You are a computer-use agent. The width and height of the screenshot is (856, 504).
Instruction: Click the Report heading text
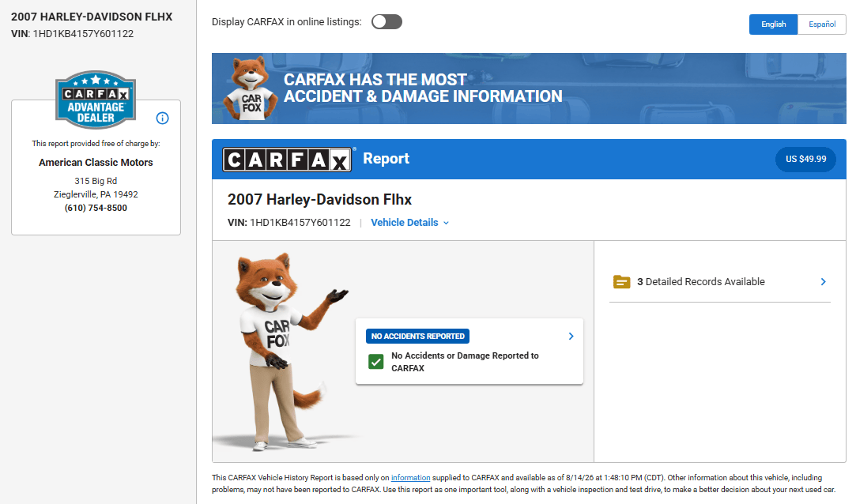click(x=386, y=159)
